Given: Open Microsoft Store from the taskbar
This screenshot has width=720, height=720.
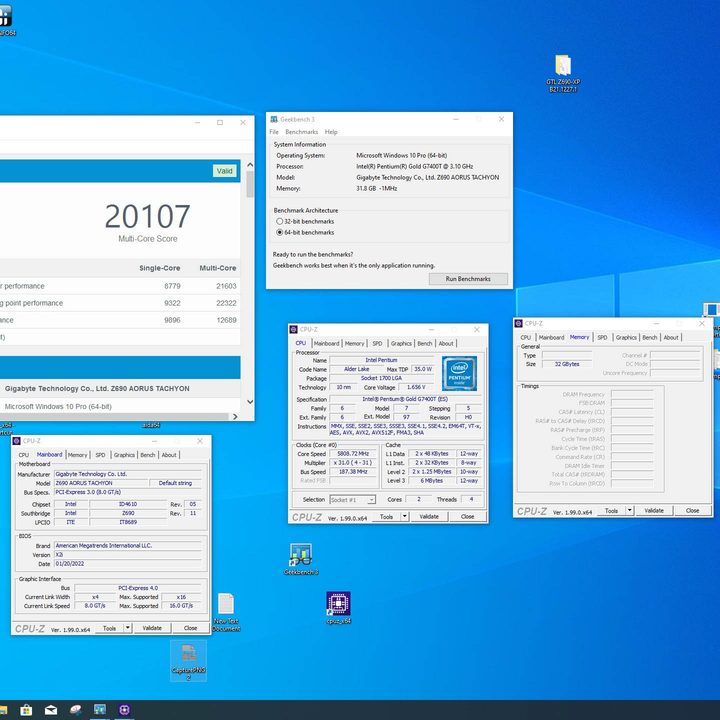Looking at the screenshot, I should click(x=26, y=710).
